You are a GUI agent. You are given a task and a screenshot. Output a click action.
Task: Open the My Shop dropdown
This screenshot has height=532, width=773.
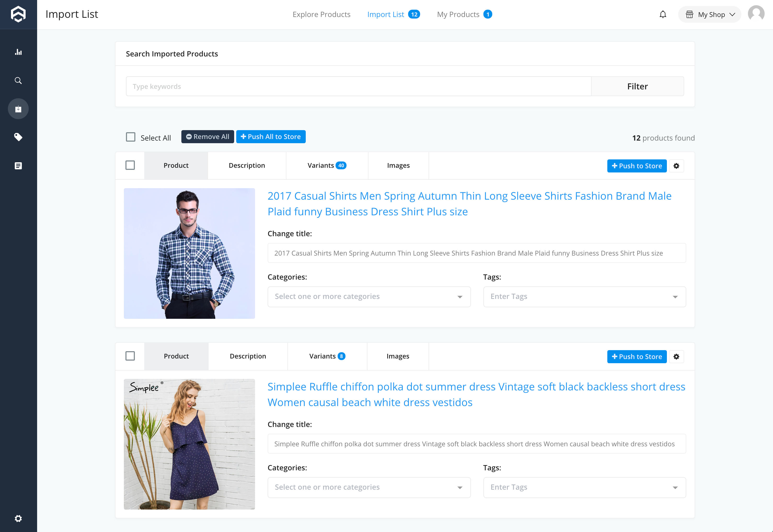[x=710, y=14]
